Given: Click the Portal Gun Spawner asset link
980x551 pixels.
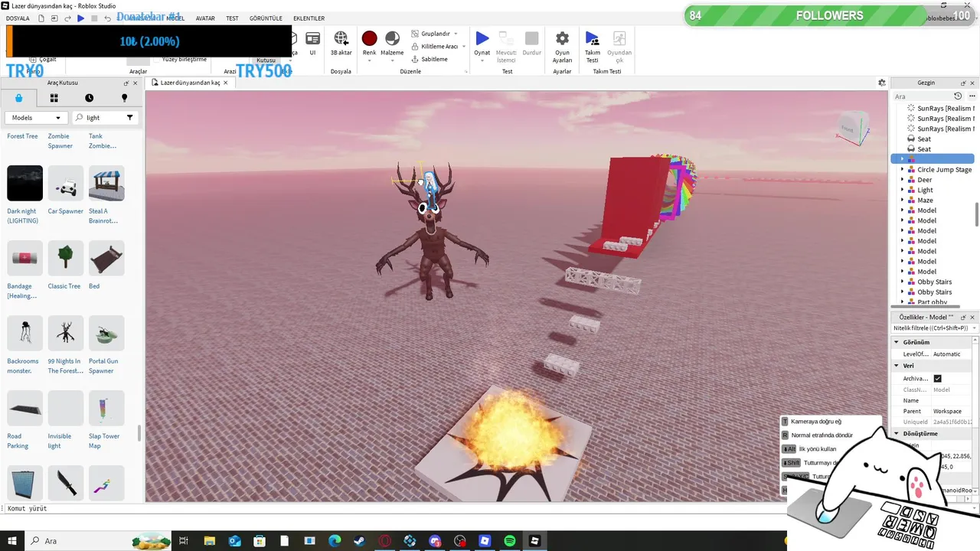Looking at the screenshot, I should 103,366.
